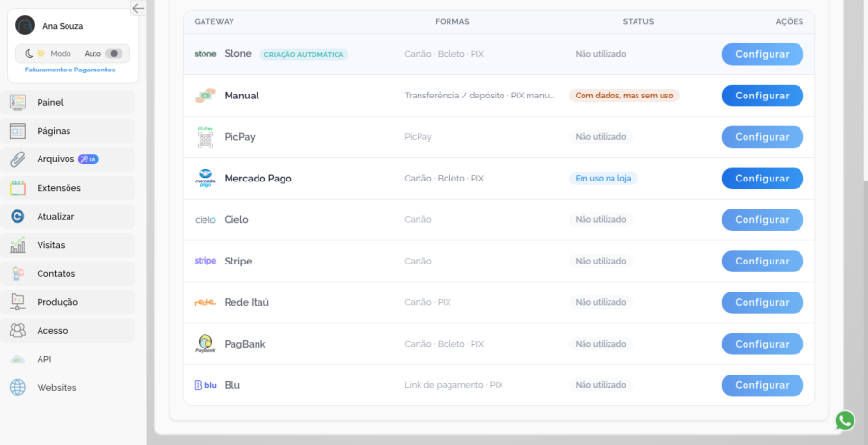Click the IA badge next to Arquivos
868x445 pixels.
(x=89, y=159)
